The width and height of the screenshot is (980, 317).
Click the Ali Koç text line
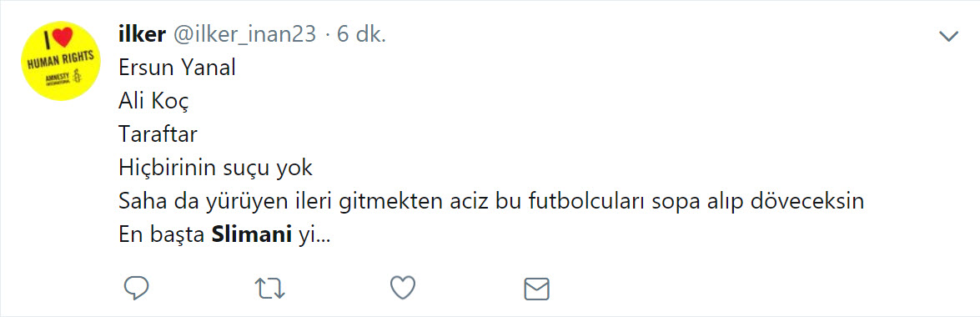tap(153, 102)
